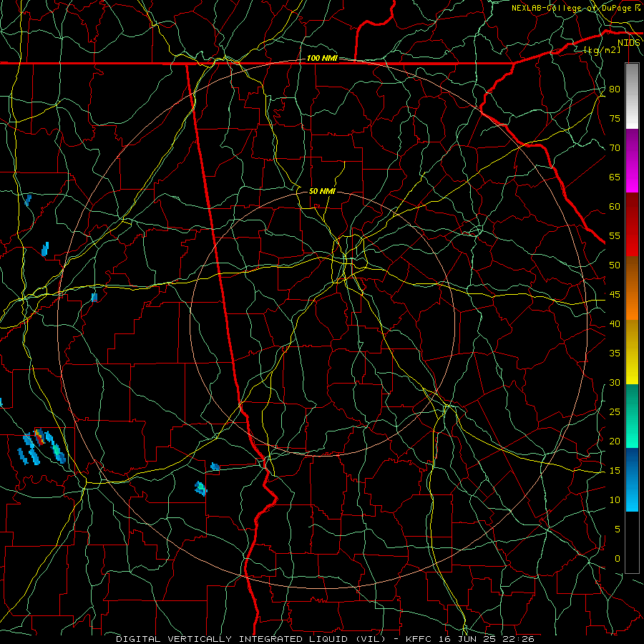Click the 45 value on the VIL scale
The image size is (644, 644).
(615, 295)
